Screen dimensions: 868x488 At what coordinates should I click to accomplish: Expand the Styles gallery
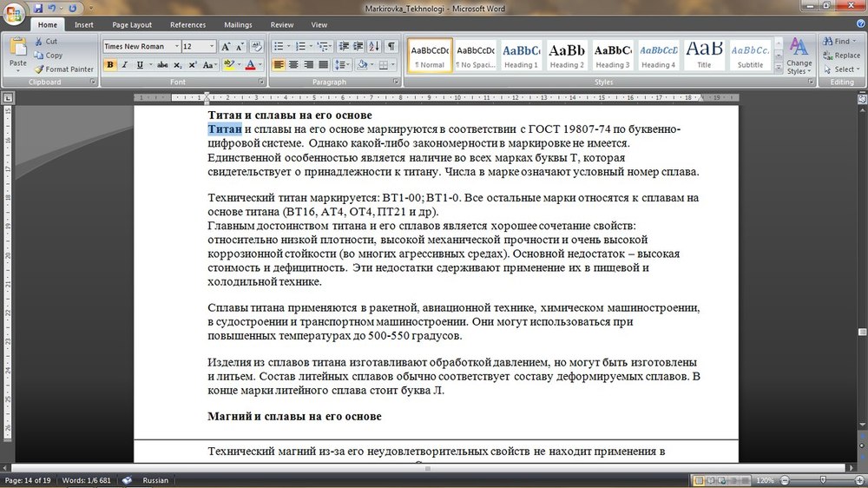[779, 68]
